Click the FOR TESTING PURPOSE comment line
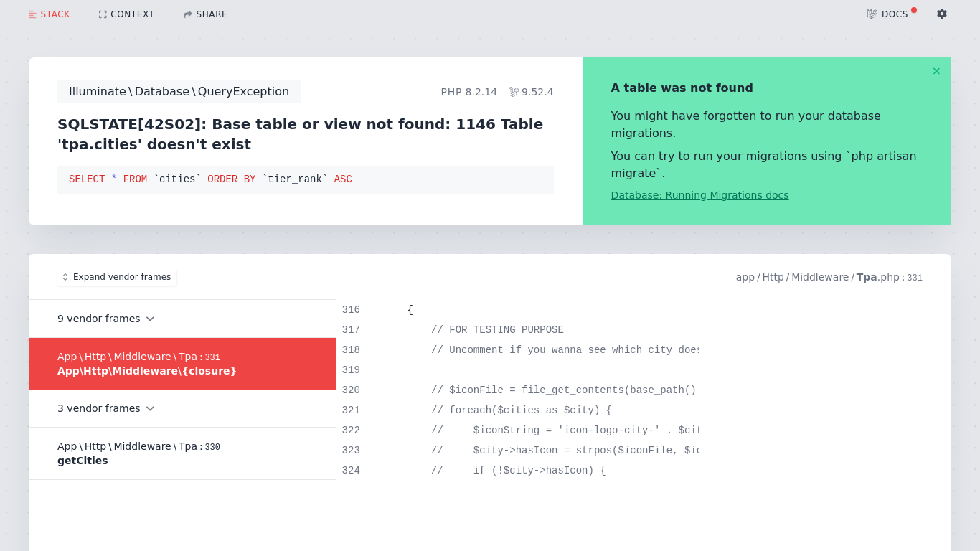The width and height of the screenshot is (980, 551). click(x=497, y=330)
